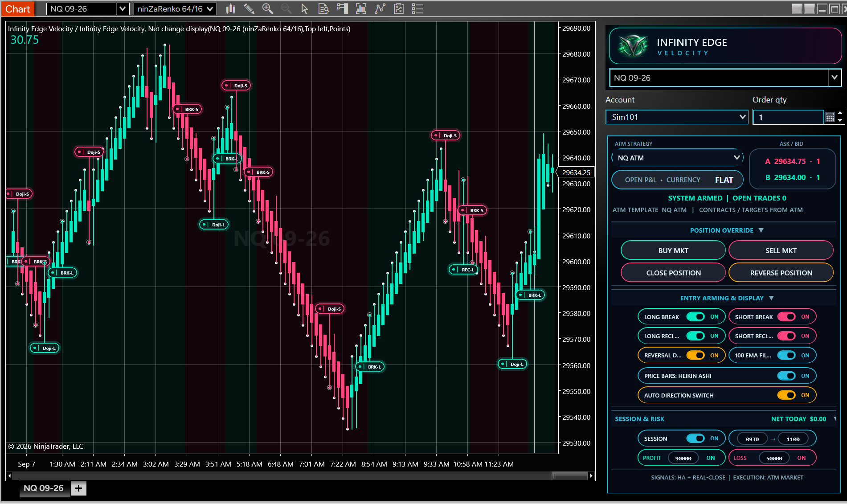Toggle PRICE BARS: HEIKIN ASHI switch
Image resolution: width=847 pixels, height=504 pixels.
(x=786, y=376)
